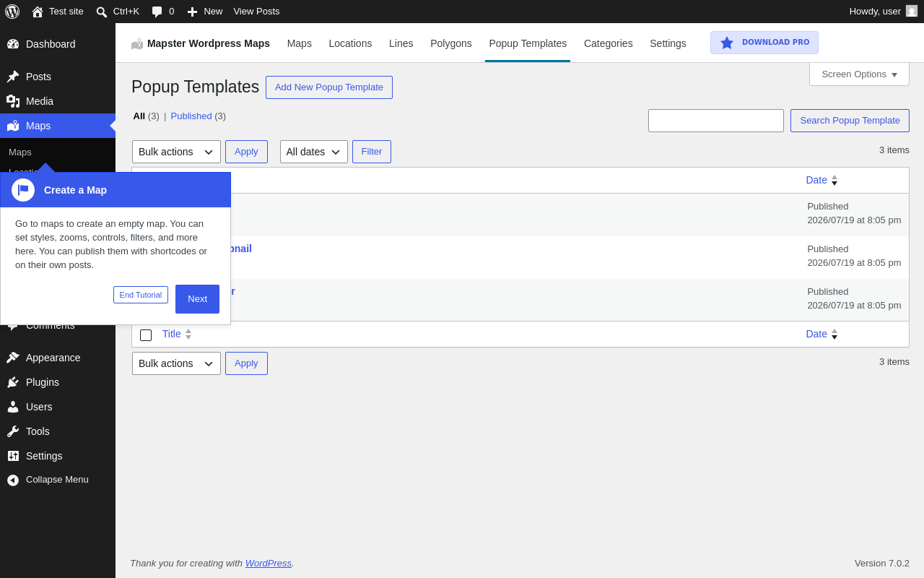Viewport: 924px width, 578px height.
Task: Click the Media library icon
Action: tap(13, 101)
